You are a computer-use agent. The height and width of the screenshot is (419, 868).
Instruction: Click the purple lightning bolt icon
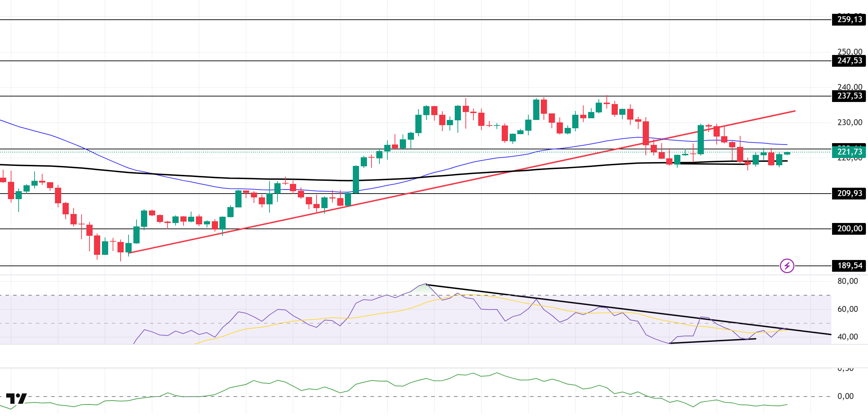787,266
